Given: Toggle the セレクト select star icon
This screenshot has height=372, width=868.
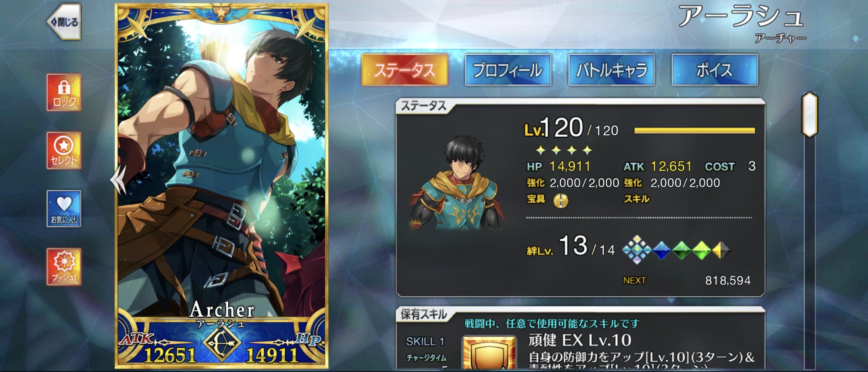Looking at the screenshot, I should [x=64, y=151].
